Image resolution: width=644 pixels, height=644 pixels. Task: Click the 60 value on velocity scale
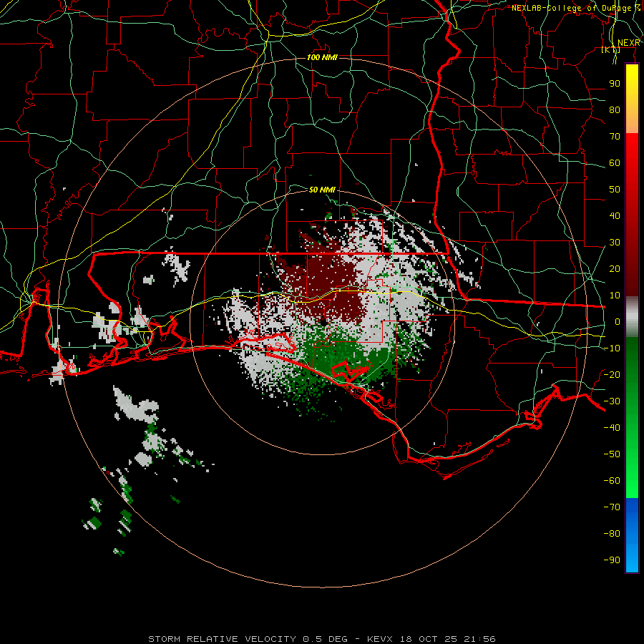pos(615,163)
